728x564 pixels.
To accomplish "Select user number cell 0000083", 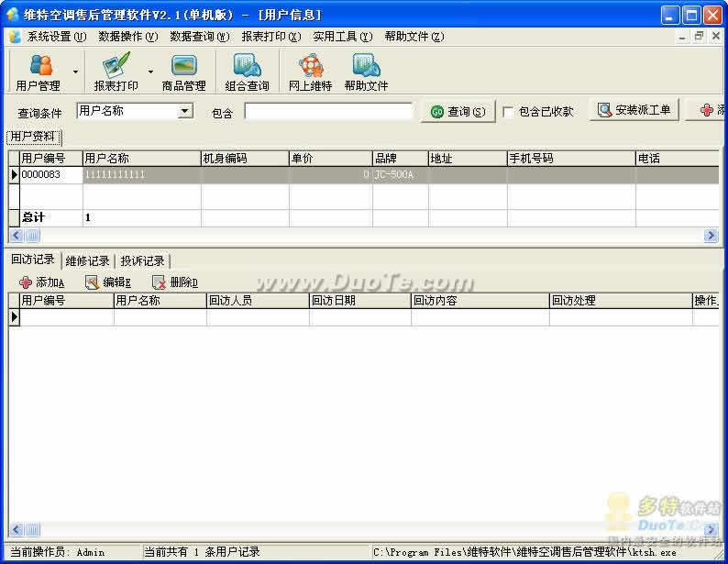I will [x=51, y=175].
